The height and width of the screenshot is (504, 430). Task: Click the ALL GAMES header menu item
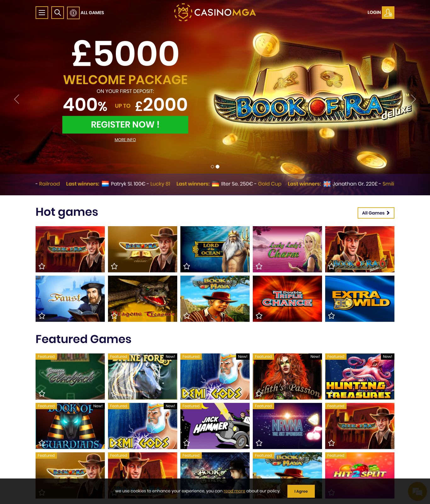92,13
